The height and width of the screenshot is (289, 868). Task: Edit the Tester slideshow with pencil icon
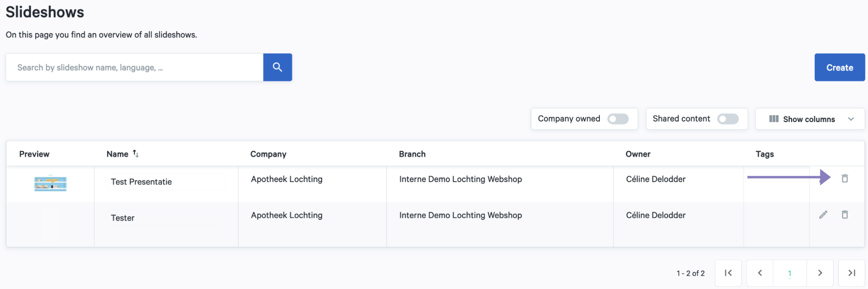tap(823, 215)
